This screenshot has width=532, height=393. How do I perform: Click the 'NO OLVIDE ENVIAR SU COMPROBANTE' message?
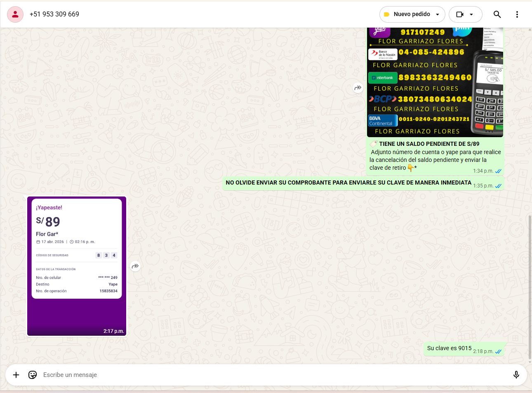(x=348, y=183)
